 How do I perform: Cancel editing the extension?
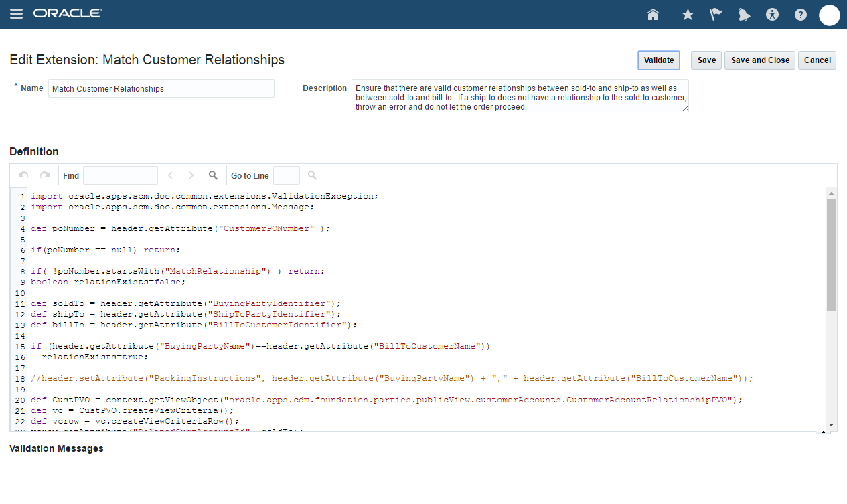[817, 60]
